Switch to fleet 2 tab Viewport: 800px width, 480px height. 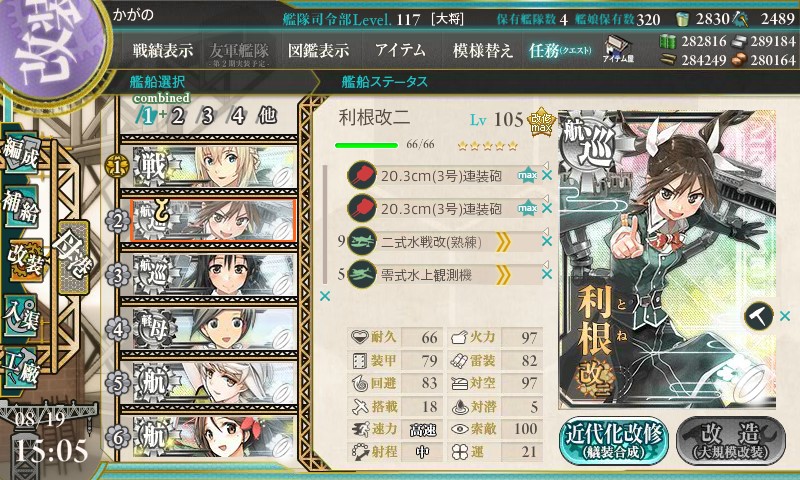[178, 116]
